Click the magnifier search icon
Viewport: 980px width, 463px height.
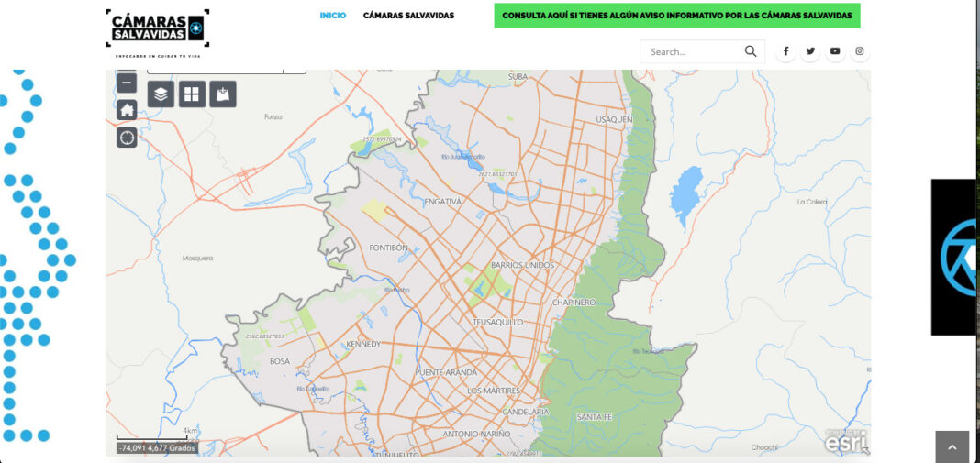click(751, 51)
